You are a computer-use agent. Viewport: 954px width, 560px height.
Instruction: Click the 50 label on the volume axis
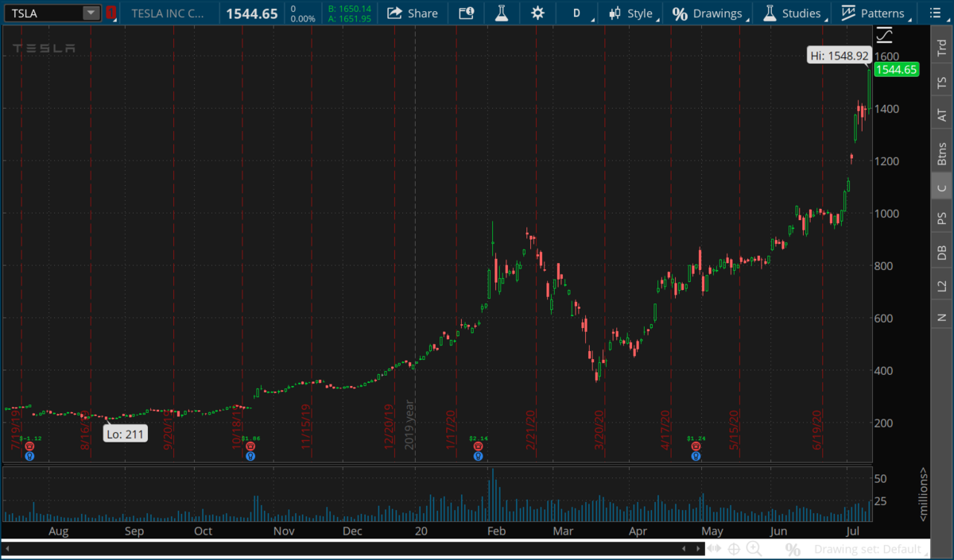click(x=881, y=479)
